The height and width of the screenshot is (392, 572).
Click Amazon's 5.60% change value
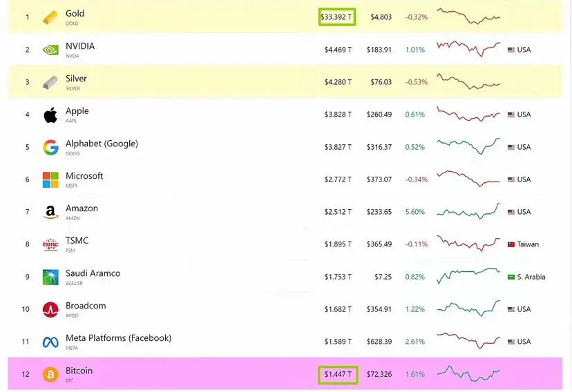coord(415,212)
